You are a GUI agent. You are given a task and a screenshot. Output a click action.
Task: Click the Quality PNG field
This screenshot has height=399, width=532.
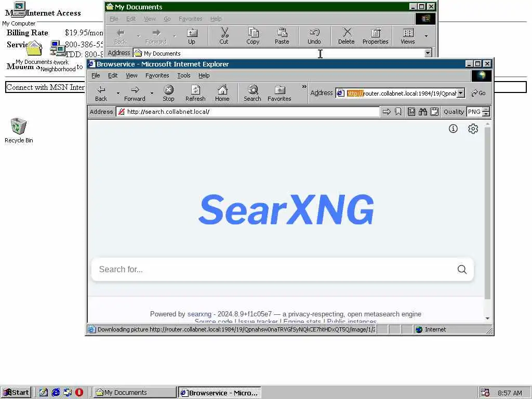(474, 112)
